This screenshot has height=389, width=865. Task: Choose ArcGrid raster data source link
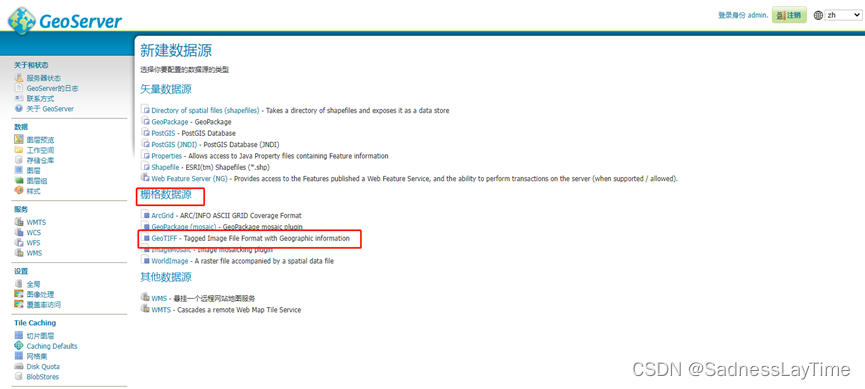pyautogui.click(x=162, y=215)
